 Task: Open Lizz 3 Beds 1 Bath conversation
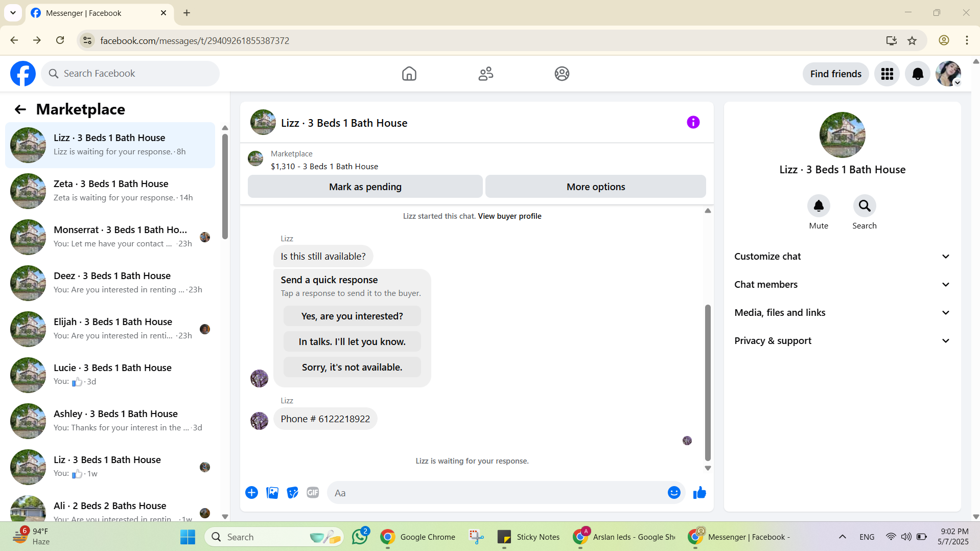[x=110, y=145]
